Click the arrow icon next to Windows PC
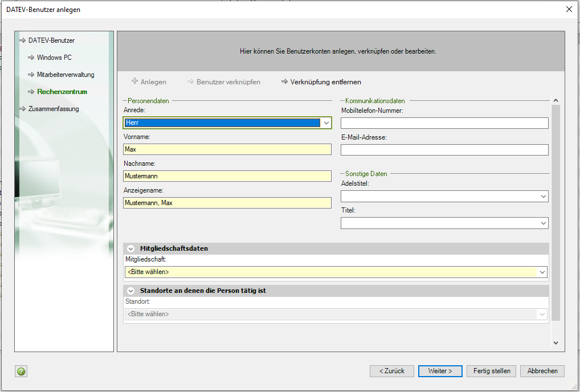 (31, 58)
